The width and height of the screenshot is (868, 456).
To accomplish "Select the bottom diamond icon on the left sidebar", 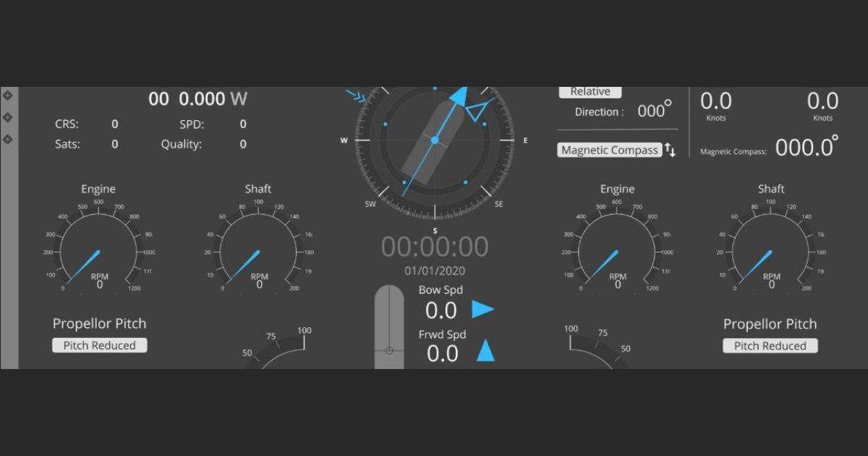I will point(7,138).
